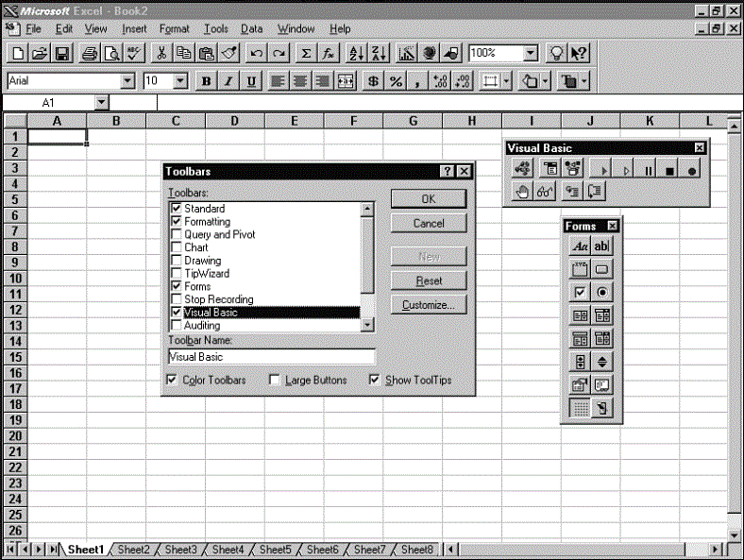The height and width of the screenshot is (560, 744).
Task: Click the Customize... button
Action: pyautogui.click(x=429, y=305)
